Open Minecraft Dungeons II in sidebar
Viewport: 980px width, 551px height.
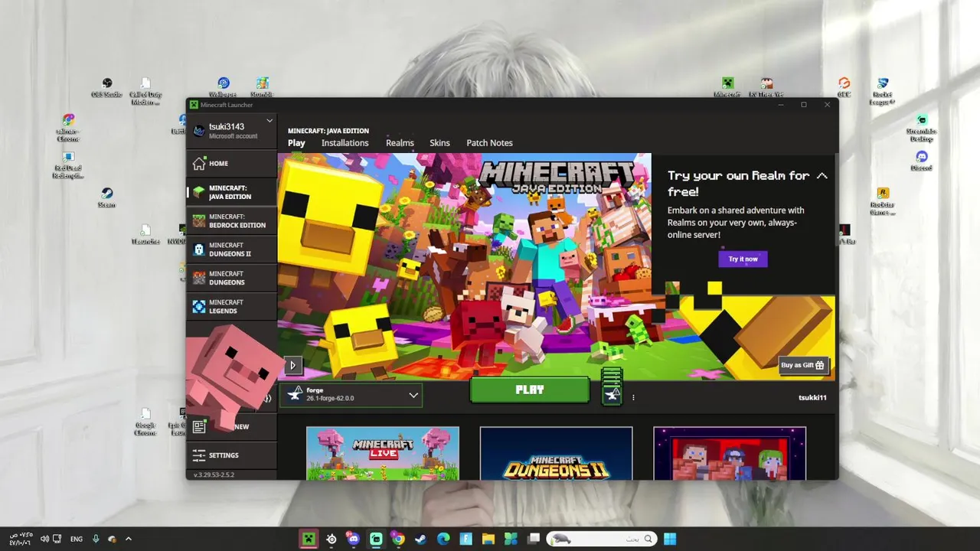click(x=231, y=249)
